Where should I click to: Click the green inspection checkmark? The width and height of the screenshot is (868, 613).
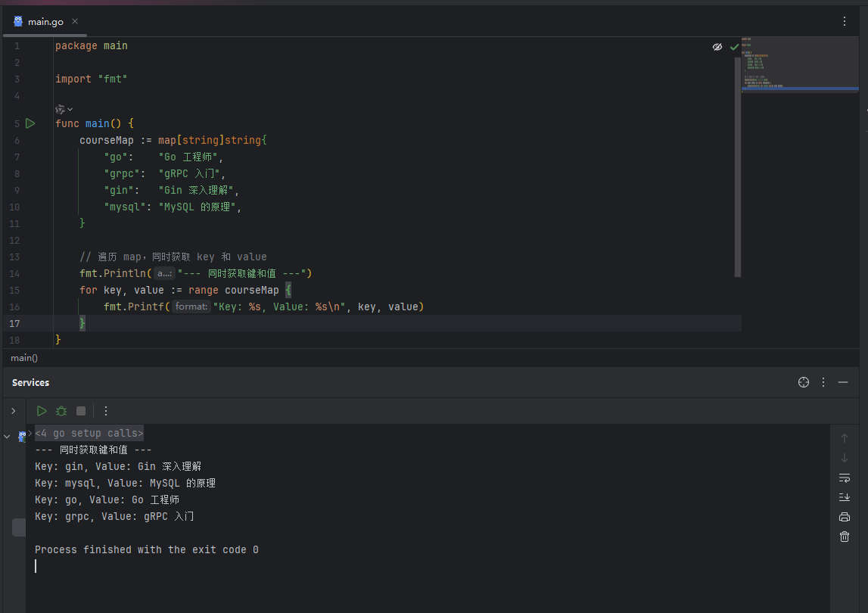coord(734,46)
